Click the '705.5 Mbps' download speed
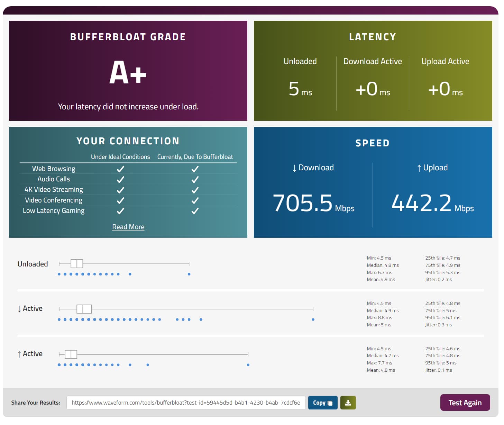 pos(313,203)
